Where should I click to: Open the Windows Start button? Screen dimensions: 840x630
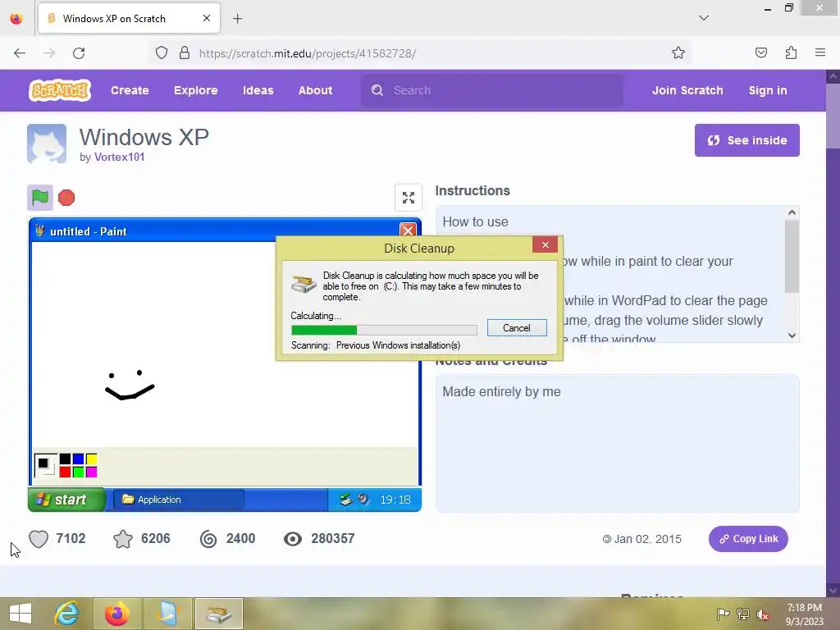click(x=21, y=614)
